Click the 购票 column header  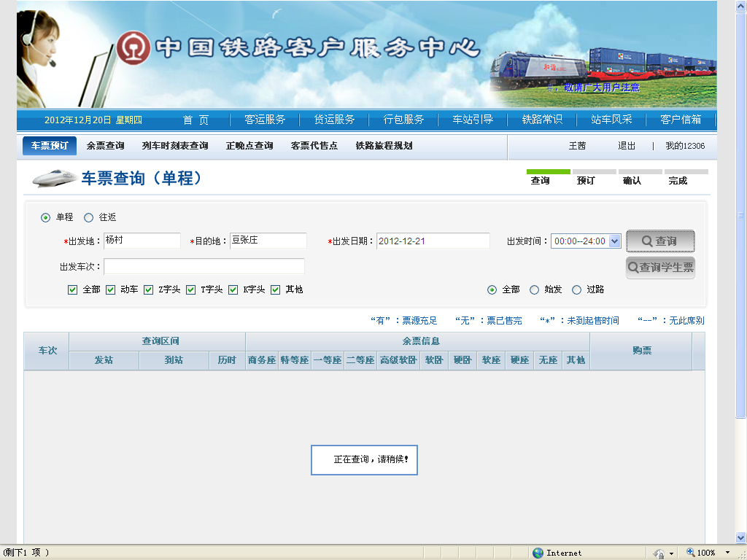pos(640,351)
